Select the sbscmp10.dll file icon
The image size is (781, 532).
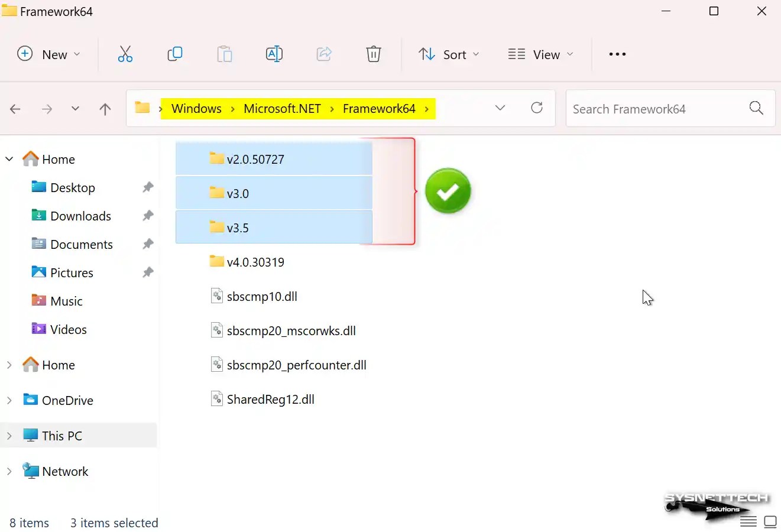coord(217,296)
